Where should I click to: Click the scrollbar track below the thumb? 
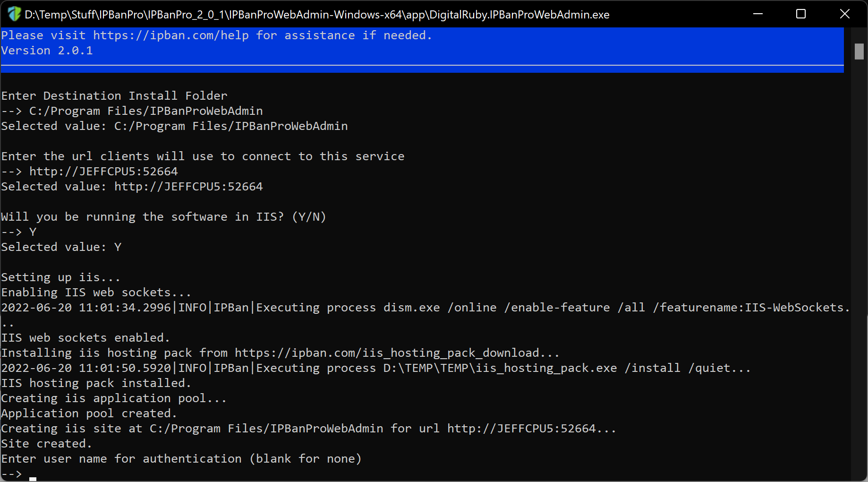pyautogui.click(x=859, y=269)
